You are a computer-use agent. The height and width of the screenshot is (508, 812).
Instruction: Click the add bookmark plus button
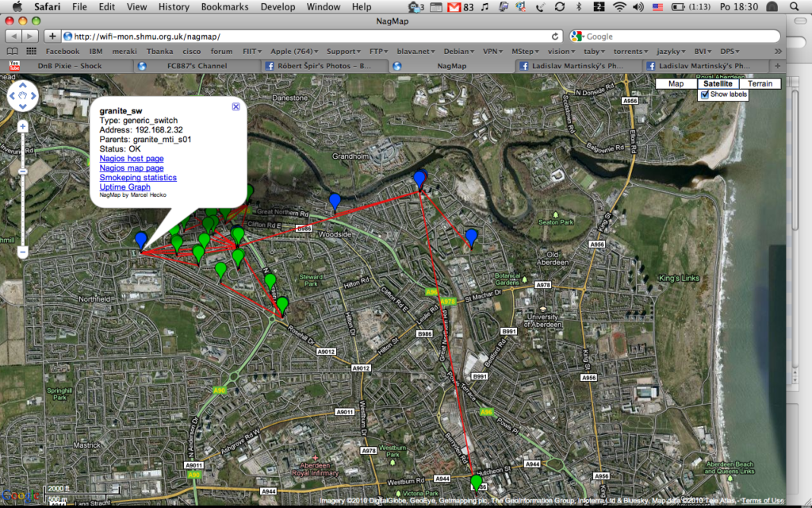(52, 37)
